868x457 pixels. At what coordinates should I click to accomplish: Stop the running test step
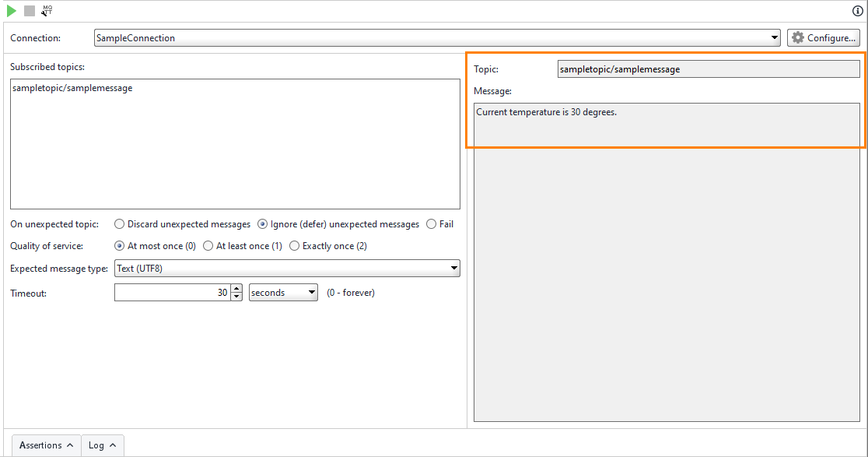30,11
